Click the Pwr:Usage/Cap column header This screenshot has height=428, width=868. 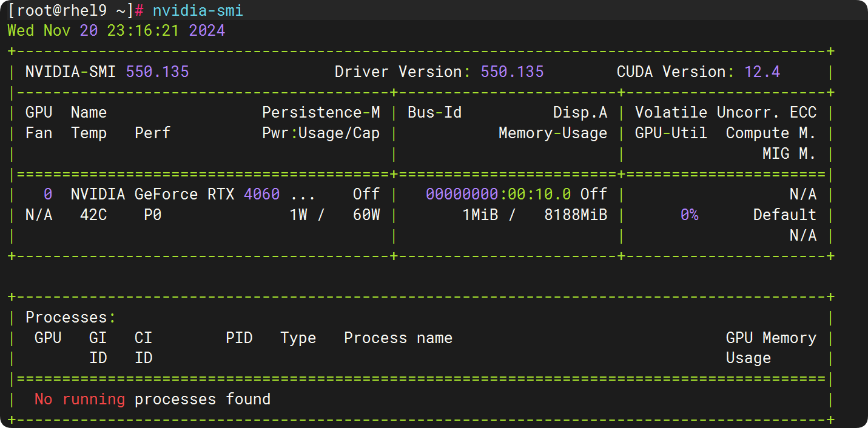pos(321,133)
